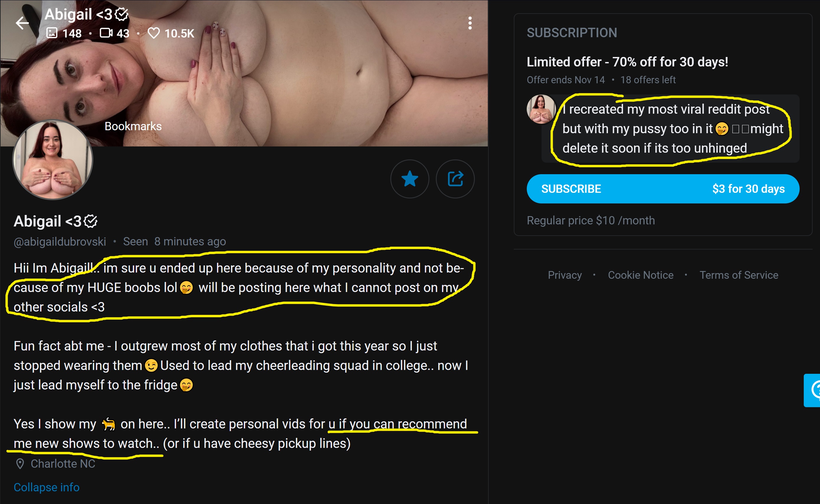Collapse the profile info section

[x=47, y=487]
